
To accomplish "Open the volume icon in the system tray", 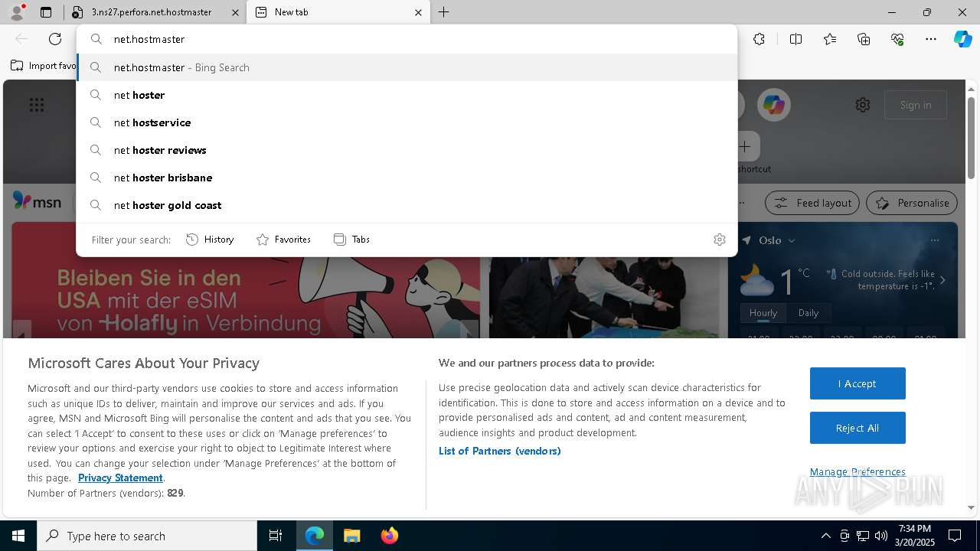I will pyautogui.click(x=880, y=536).
